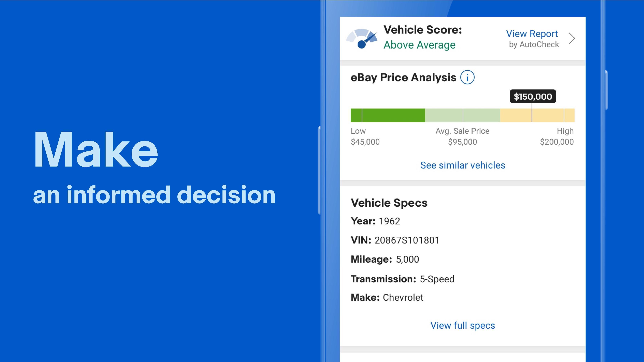Click the light green average price segment
644x362 pixels.
pos(462,115)
